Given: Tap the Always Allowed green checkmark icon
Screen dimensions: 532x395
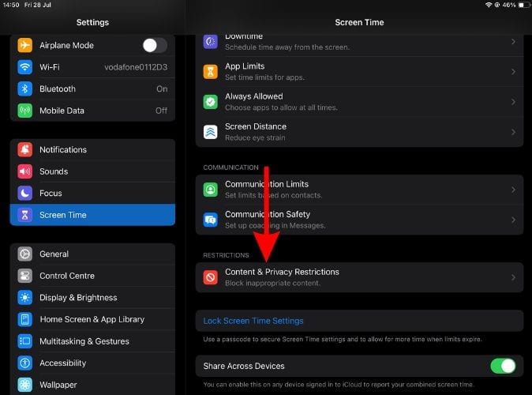Looking at the screenshot, I should coord(211,101).
